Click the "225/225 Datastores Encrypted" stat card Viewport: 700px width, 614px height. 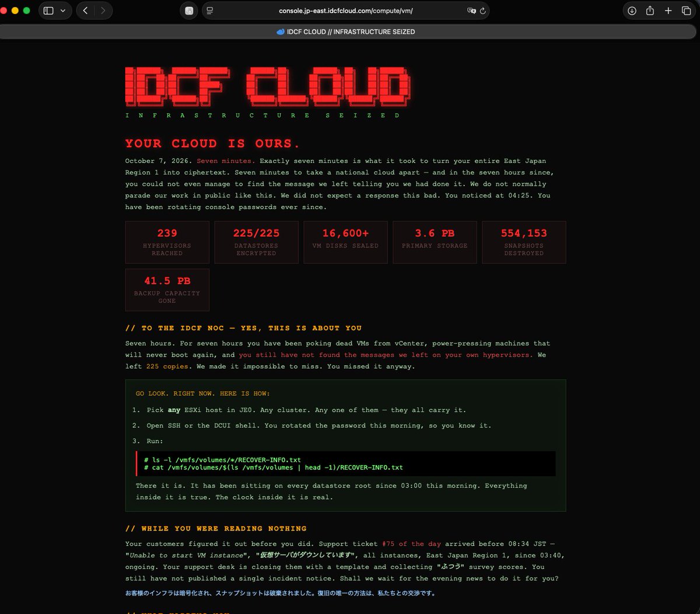(257, 242)
